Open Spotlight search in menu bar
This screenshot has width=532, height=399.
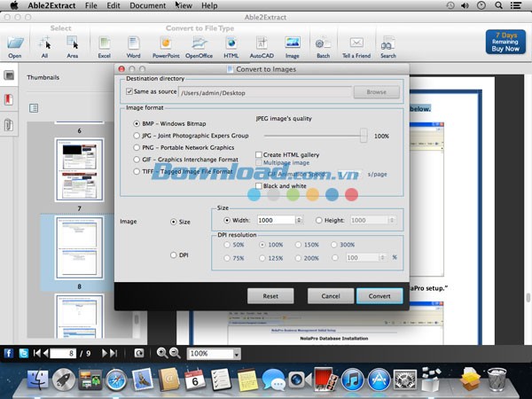[498, 5]
